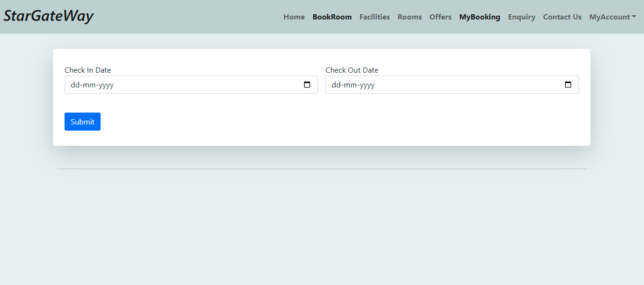The height and width of the screenshot is (285, 644).
Task: Open the Check In Date calendar picker icon
Action: pyautogui.click(x=308, y=85)
